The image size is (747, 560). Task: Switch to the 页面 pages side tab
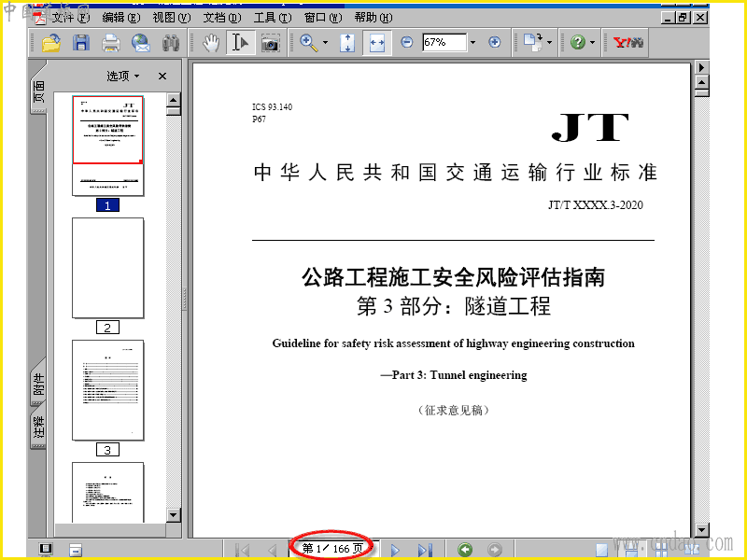[38, 91]
